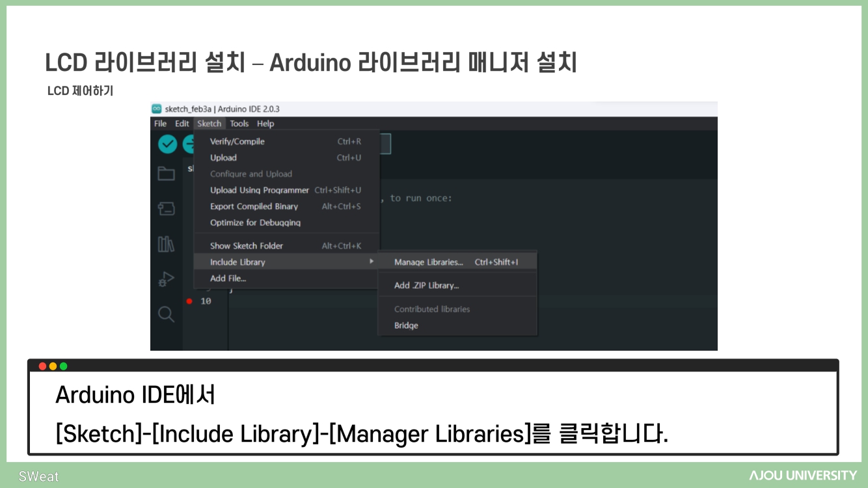Click the 'to run once:' comment text
868x488 pixels.
(420, 198)
